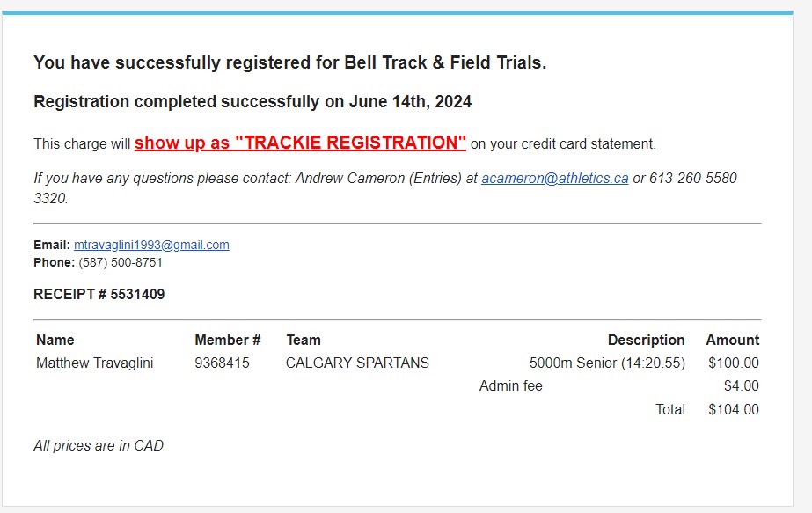The width and height of the screenshot is (812, 513).
Task: Click the Member # column header
Action: click(227, 340)
